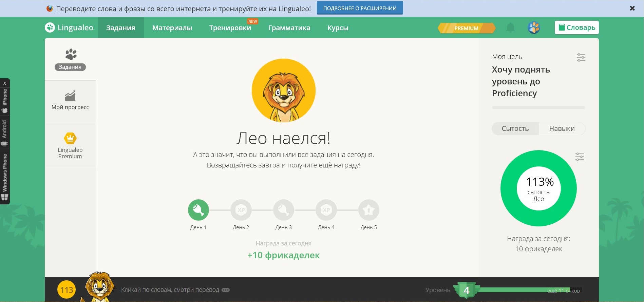Open notifications bell icon
Screen dimensions: 644x302
pos(510,27)
